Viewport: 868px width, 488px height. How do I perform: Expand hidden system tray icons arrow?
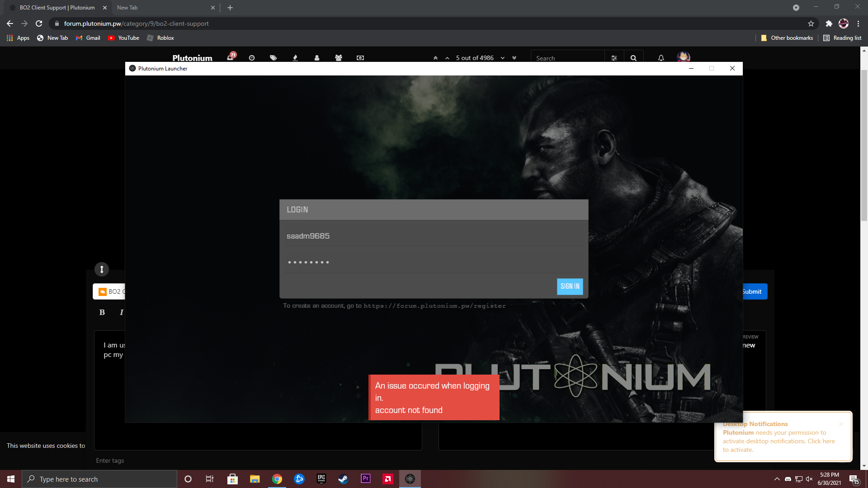pos(777,479)
